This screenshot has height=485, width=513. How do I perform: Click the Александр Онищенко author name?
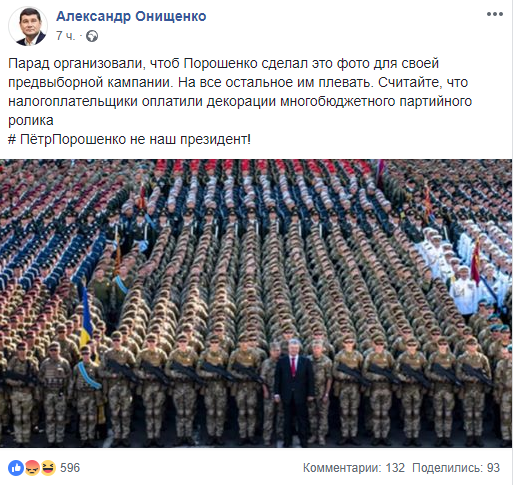pos(131,16)
